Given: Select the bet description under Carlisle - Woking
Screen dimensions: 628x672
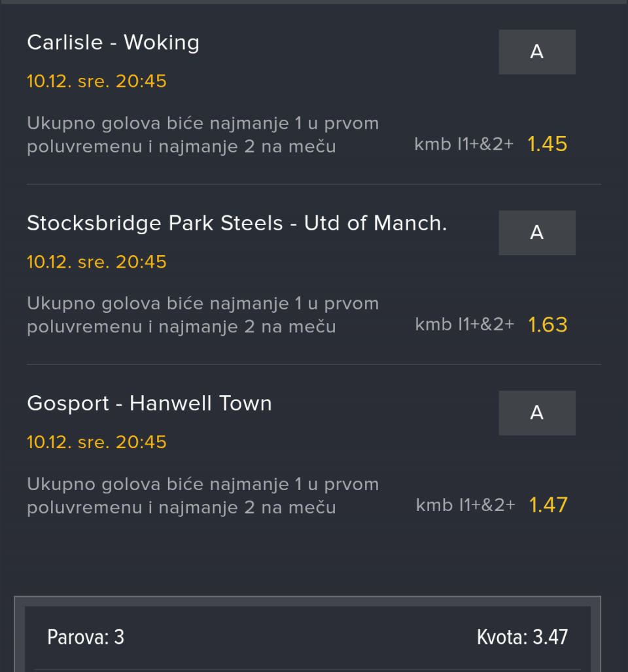Looking at the screenshot, I should pos(203,135).
